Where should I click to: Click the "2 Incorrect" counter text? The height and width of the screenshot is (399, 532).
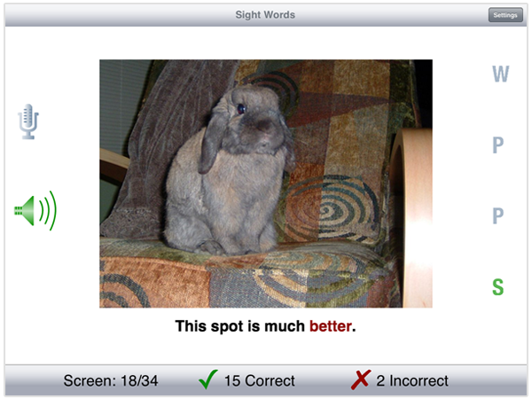click(412, 380)
